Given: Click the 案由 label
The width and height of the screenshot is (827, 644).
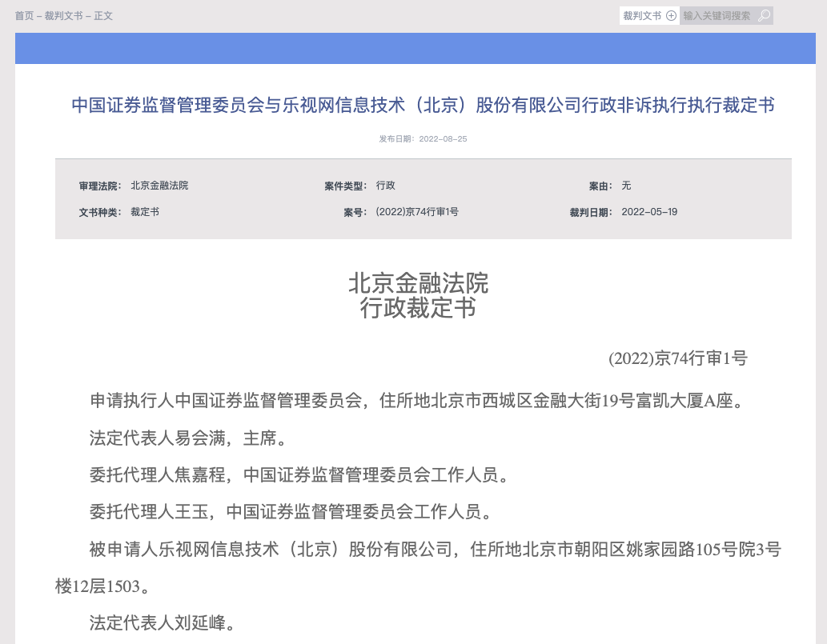Looking at the screenshot, I should coord(600,186).
